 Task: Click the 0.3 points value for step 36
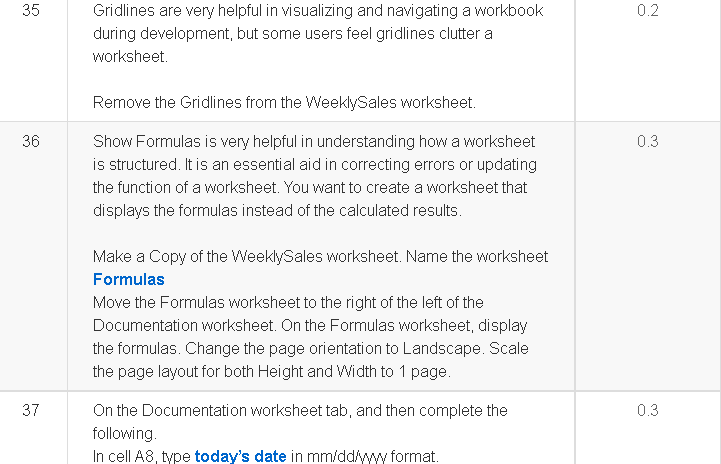pos(647,141)
